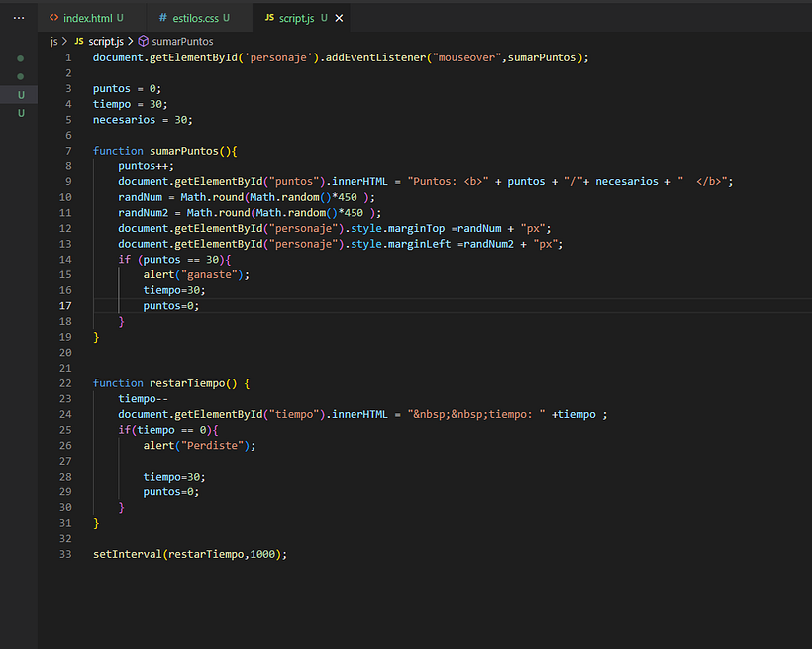Click 'if (puntos == 30){' on line 14
The width and height of the screenshot is (812, 649).
click(x=174, y=260)
